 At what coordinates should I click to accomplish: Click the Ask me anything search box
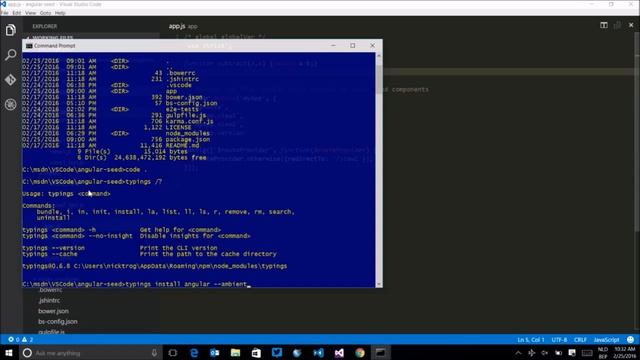tap(90, 353)
